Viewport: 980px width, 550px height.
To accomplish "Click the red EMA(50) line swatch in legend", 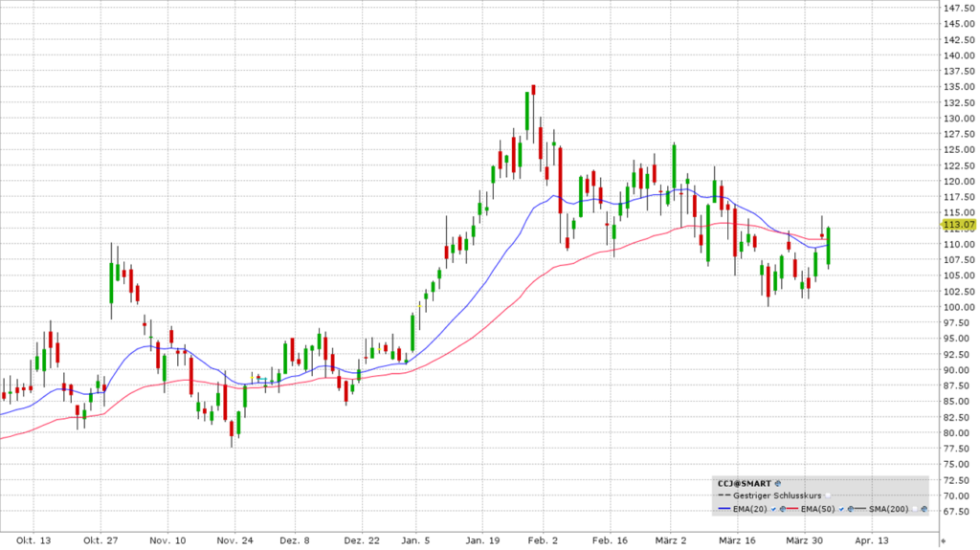I will coord(792,509).
